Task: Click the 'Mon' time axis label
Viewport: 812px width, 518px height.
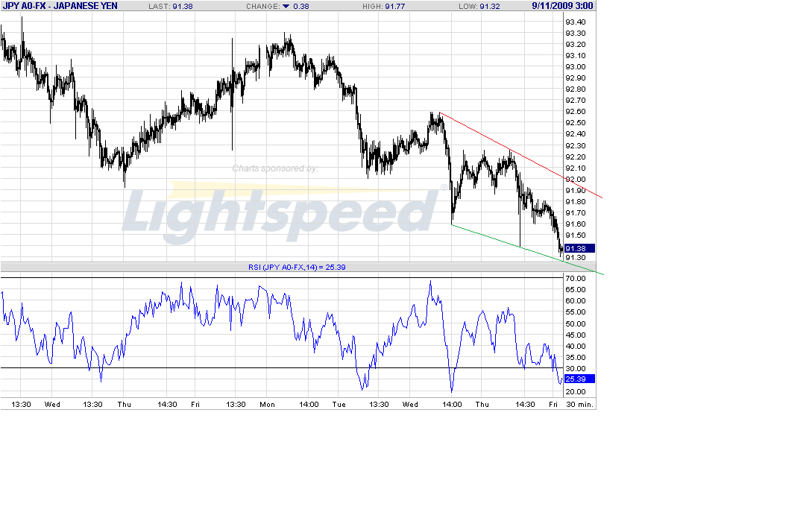Action: tap(267, 405)
